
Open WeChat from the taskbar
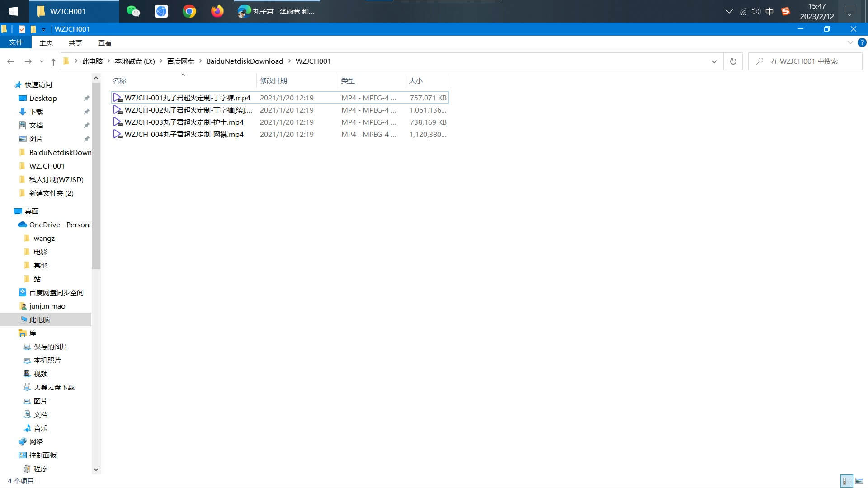click(x=133, y=11)
